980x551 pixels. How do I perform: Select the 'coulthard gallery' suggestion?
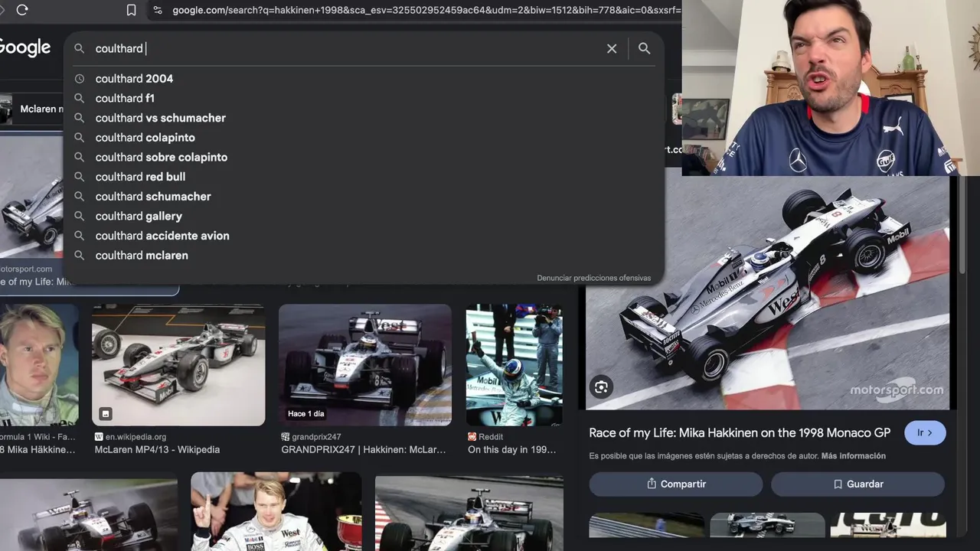pos(364,216)
